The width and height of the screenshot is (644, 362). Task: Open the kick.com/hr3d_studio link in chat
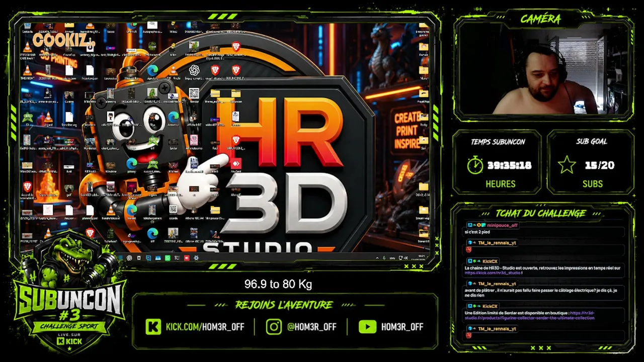point(493,273)
